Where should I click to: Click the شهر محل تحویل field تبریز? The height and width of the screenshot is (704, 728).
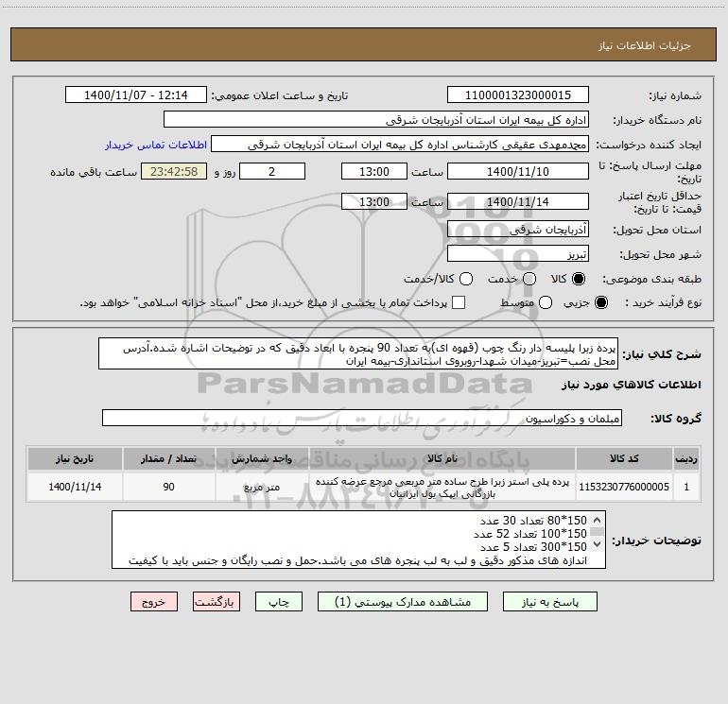518,254
